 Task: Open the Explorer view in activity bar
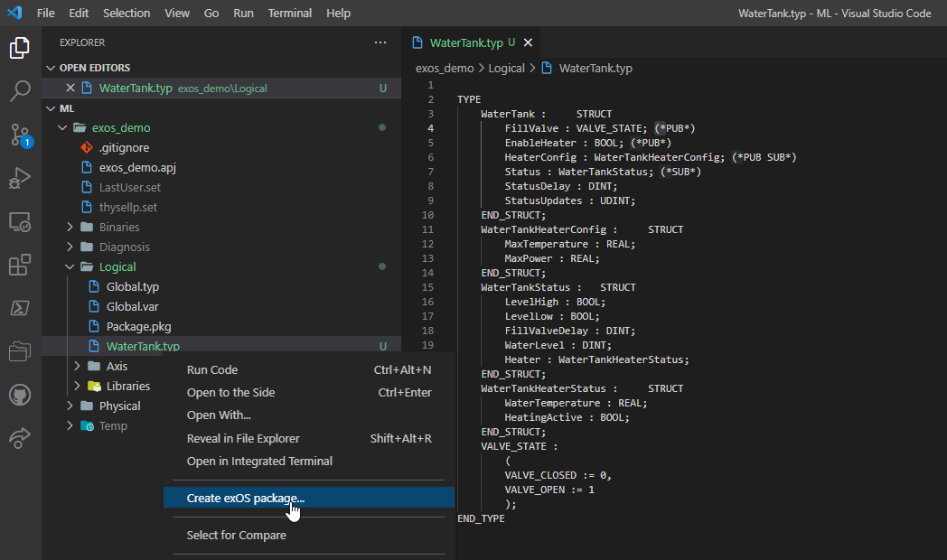click(x=19, y=48)
